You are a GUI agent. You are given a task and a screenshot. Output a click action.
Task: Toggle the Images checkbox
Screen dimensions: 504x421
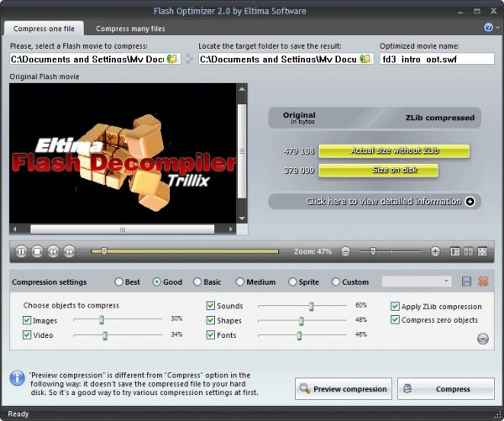pos(27,320)
